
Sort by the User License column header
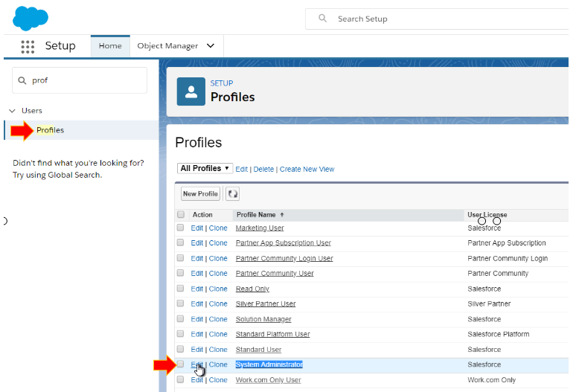487,215
